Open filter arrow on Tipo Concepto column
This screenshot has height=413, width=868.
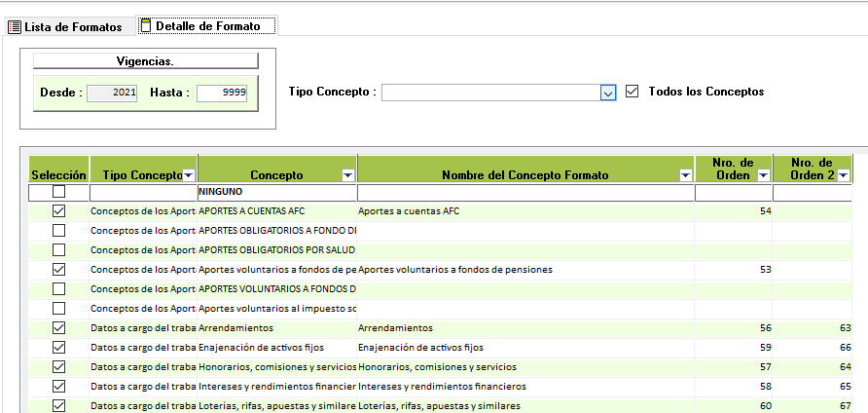(x=189, y=175)
